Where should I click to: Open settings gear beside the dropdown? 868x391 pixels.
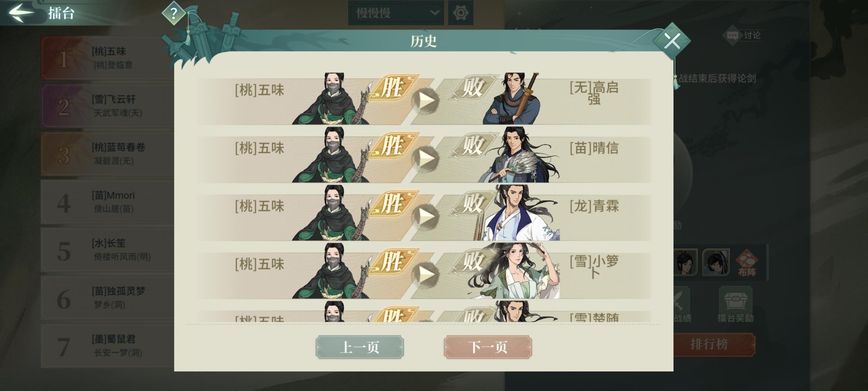(460, 13)
